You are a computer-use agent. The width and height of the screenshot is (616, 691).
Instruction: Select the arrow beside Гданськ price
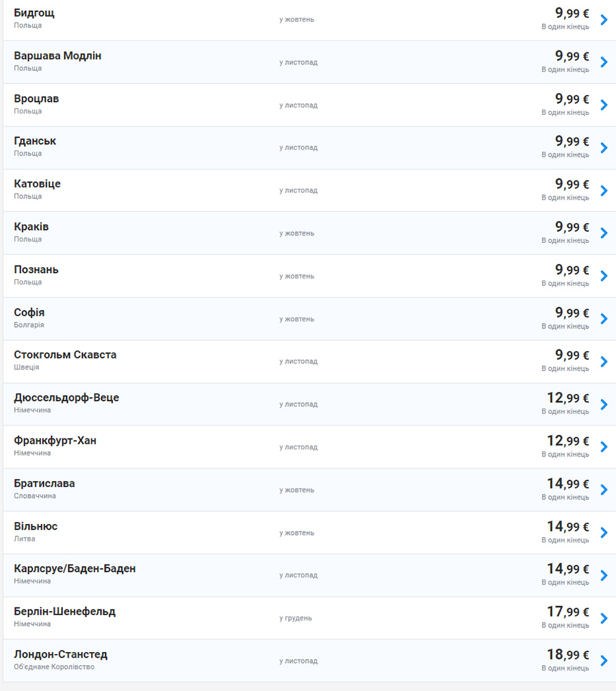point(604,148)
